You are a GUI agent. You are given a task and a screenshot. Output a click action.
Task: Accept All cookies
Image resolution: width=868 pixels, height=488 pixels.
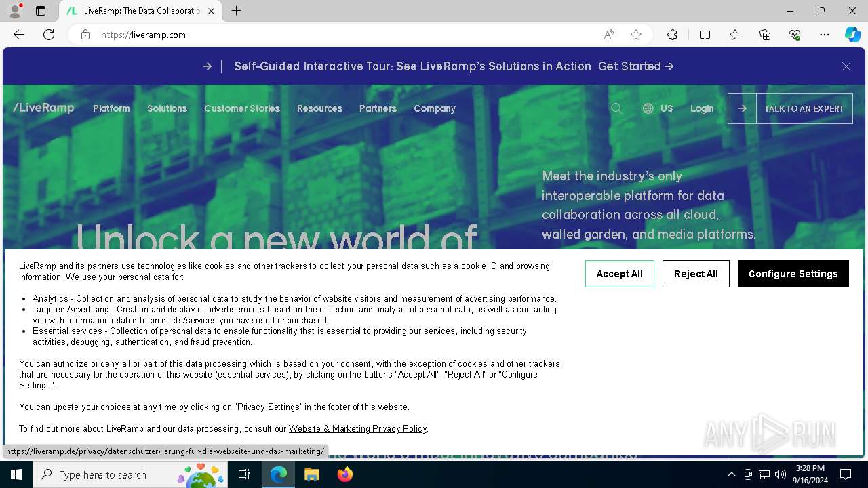pyautogui.click(x=619, y=274)
